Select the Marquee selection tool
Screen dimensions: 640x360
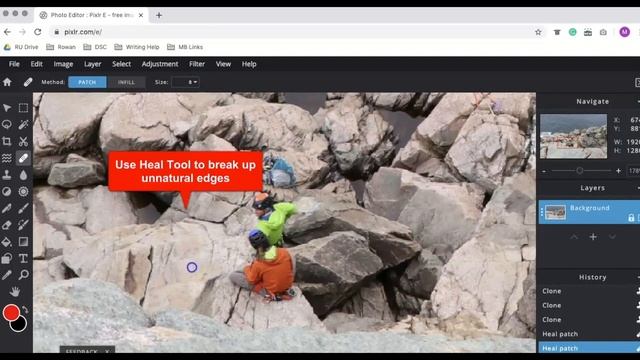[x=23, y=108]
